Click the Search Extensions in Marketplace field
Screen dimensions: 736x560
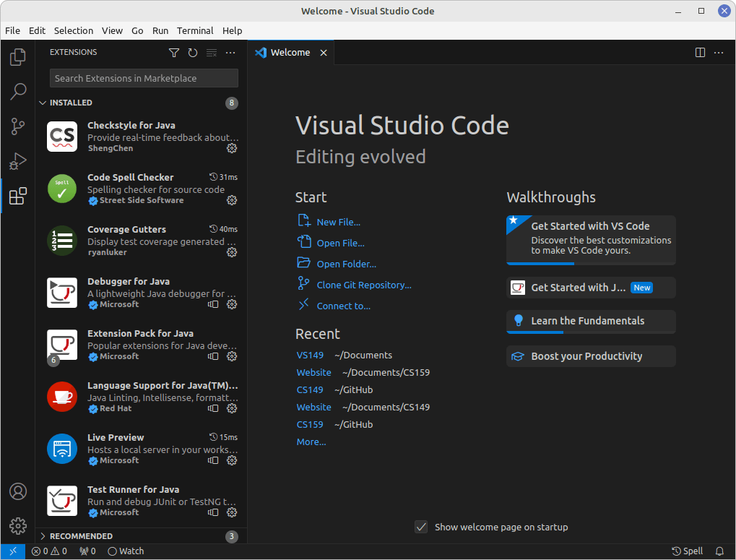click(143, 78)
